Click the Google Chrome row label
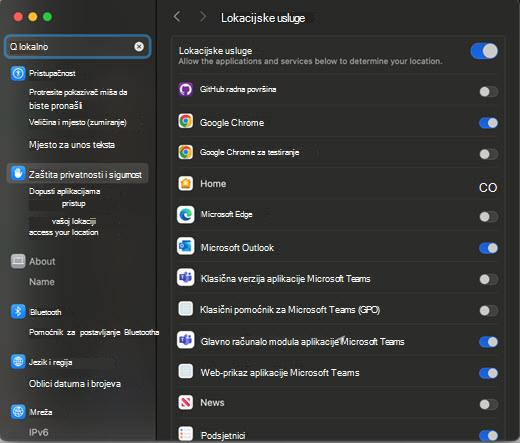520x443 pixels. click(232, 123)
